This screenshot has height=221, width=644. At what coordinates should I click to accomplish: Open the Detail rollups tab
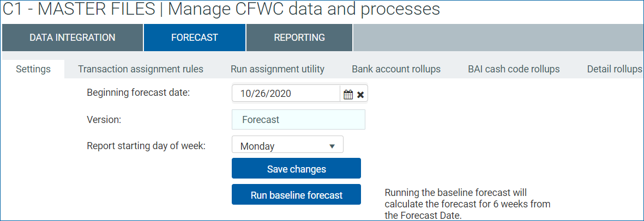615,69
